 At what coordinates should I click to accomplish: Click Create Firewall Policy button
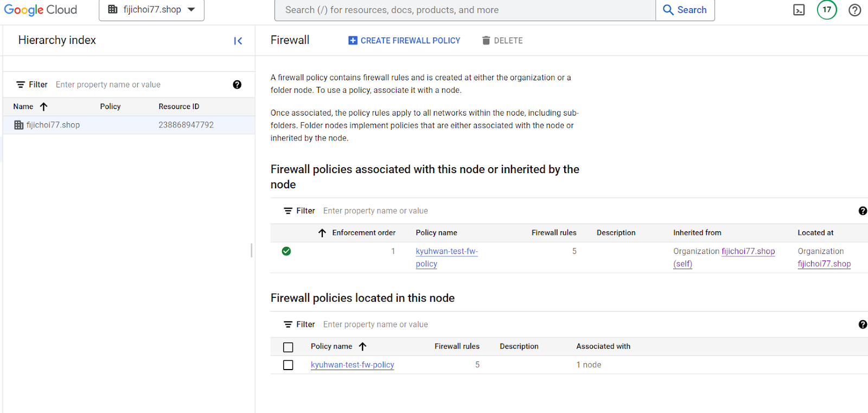click(x=404, y=41)
